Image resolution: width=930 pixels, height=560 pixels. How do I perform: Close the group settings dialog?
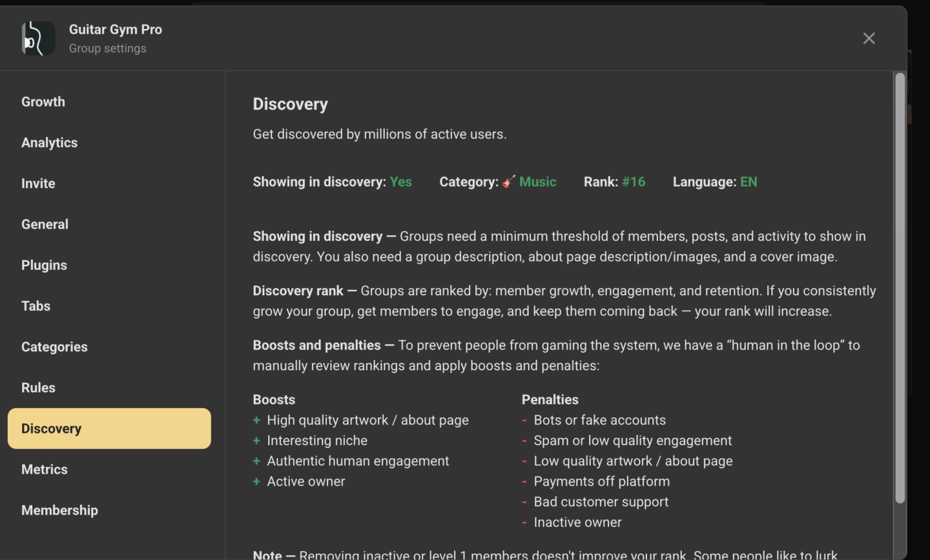point(869,38)
